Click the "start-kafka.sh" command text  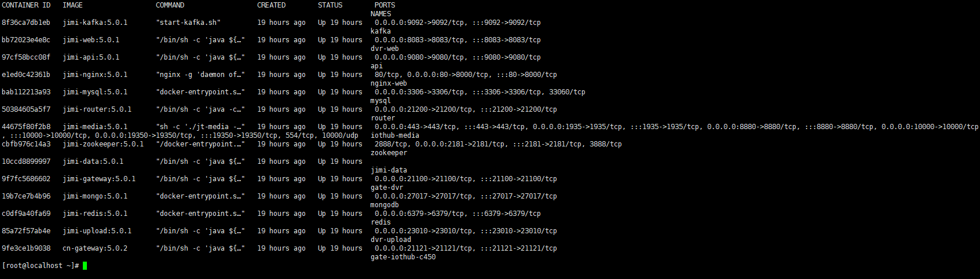click(188, 23)
